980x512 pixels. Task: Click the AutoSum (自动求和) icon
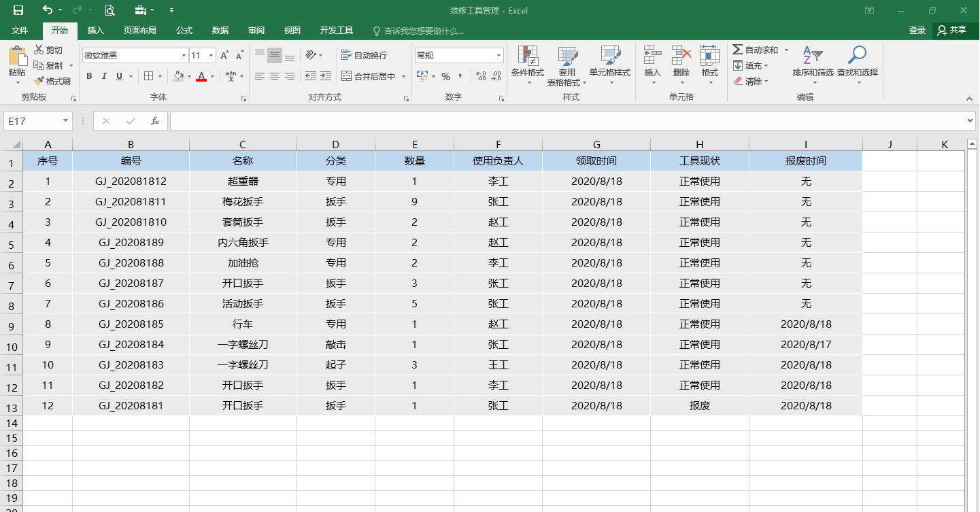click(755, 48)
